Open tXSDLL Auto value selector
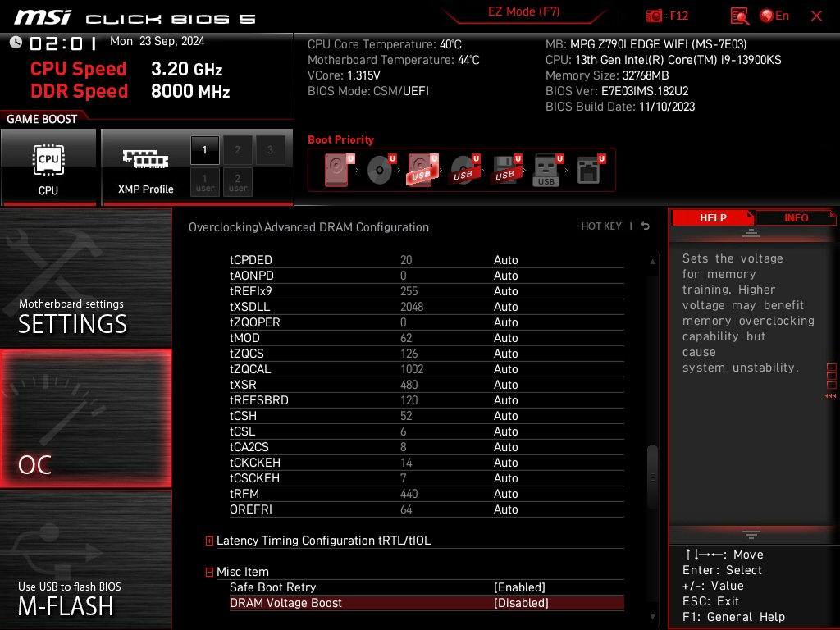840x630 pixels. tap(505, 307)
